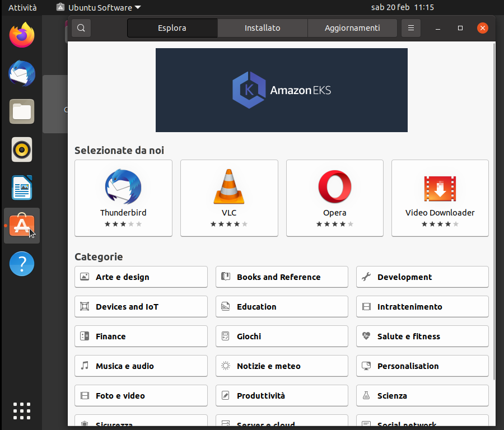
Task: Launch Firefox from the dock
Action: 22,35
